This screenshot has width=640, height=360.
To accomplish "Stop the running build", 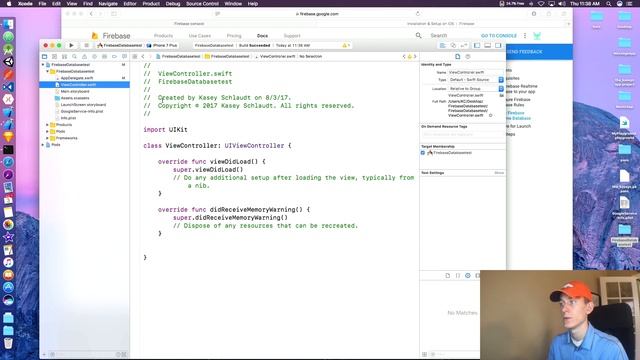I will 86,45.
